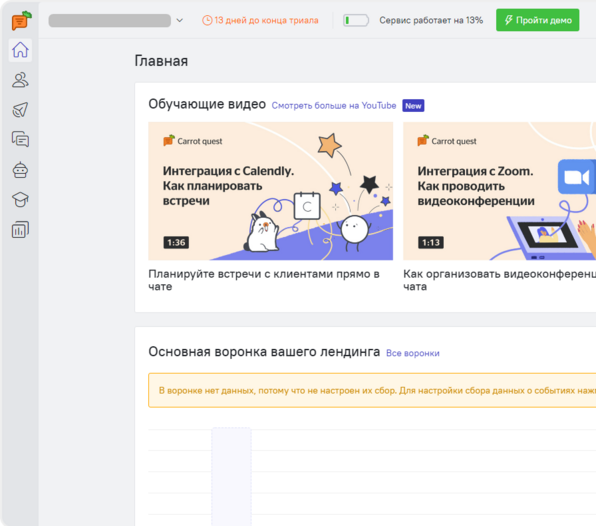Open the paper-plane campaigns icon
596x526 pixels.
click(x=20, y=110)
